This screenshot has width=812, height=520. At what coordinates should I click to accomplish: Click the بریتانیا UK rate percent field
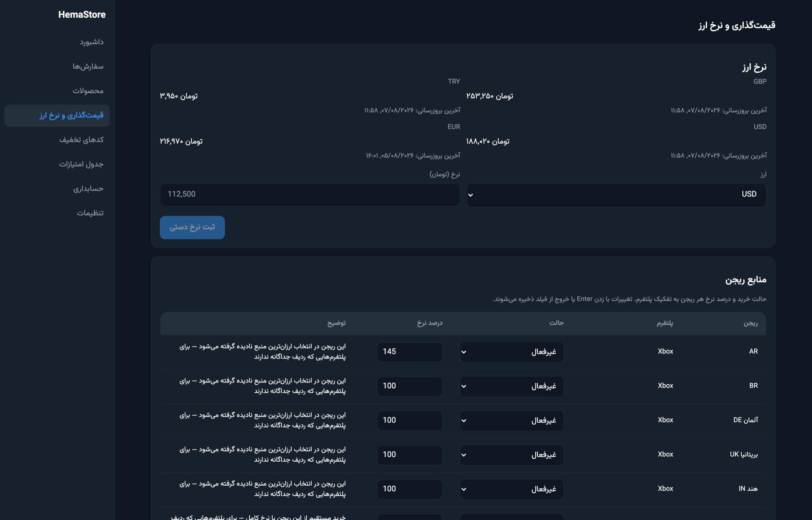(x=409, y=455)
